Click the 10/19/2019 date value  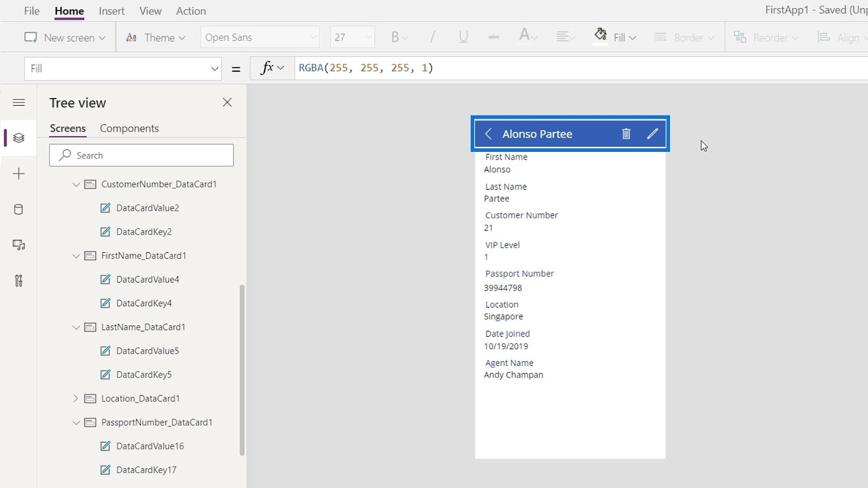(506, 346)
